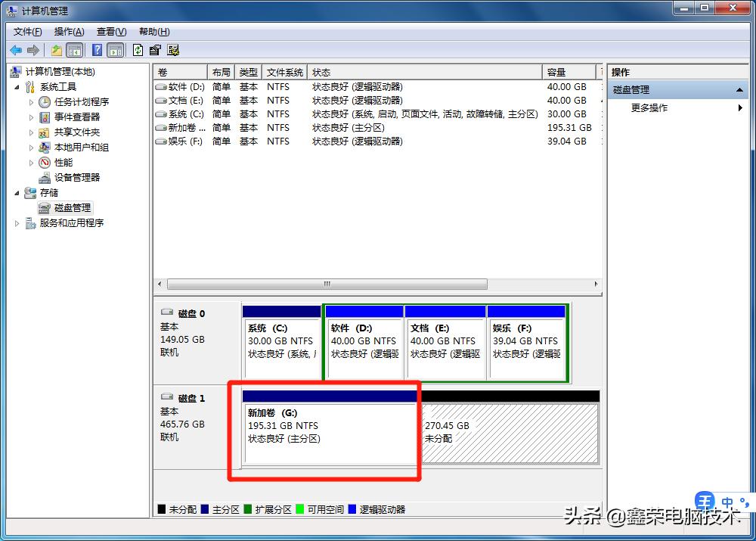This screenshot has height=541, width=756.
Task: Open the 查看 menu
Action: tap(110, 31)
